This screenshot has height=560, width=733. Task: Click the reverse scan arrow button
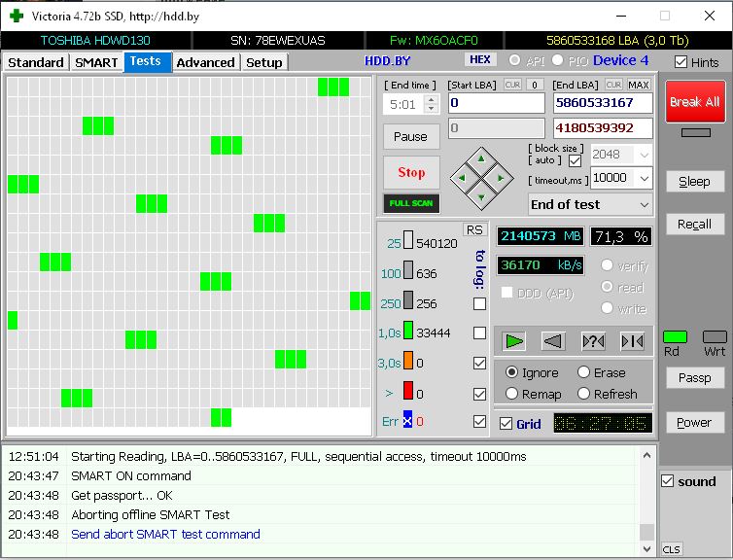click(553, 341)
